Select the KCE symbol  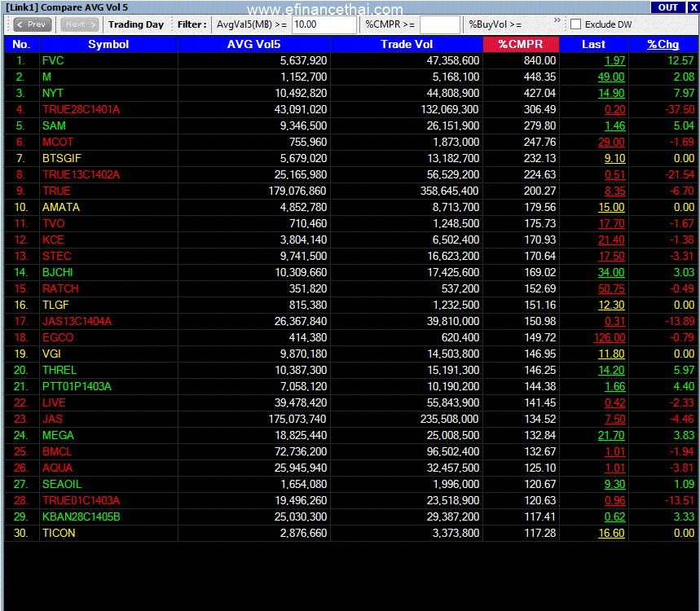click(53, 240)
